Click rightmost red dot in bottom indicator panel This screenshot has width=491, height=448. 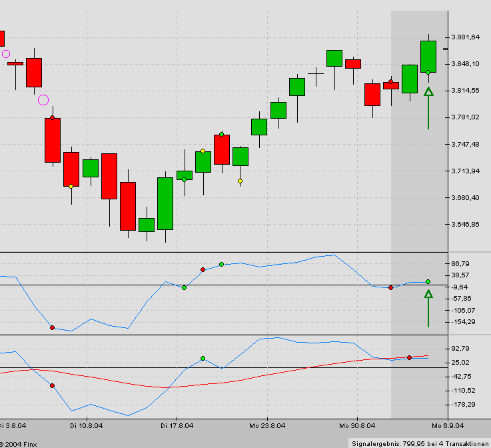coord(410,358)
